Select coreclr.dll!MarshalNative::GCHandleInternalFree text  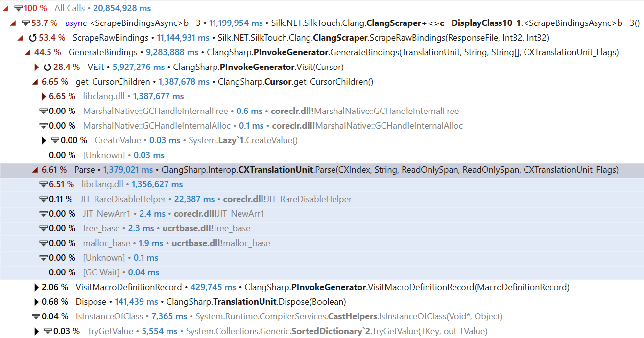click(365, 111)
